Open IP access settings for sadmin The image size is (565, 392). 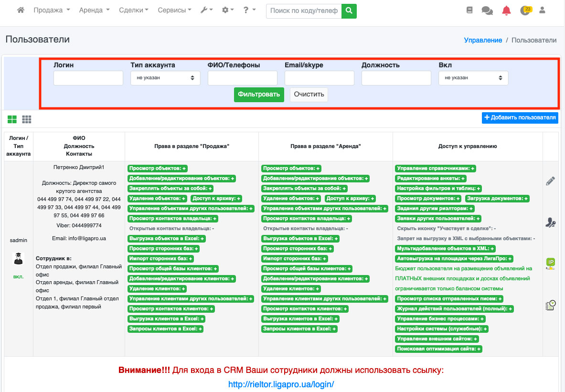550,263
